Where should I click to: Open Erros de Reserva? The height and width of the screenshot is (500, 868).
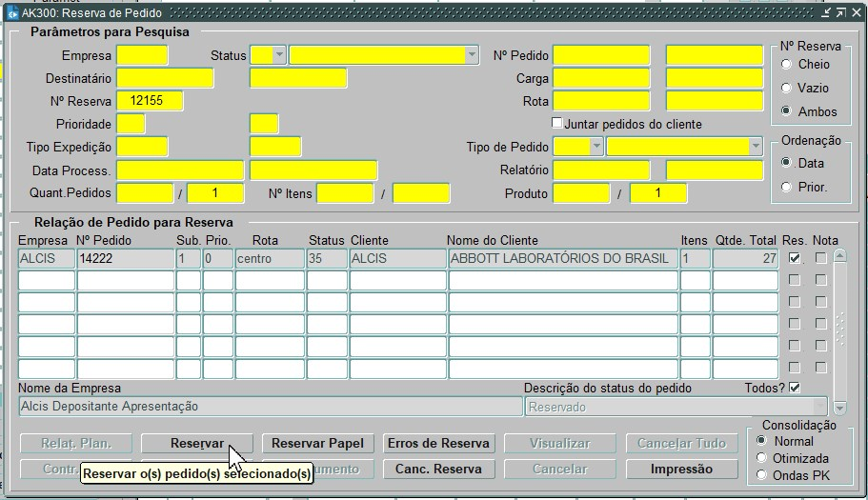[438, 443]
